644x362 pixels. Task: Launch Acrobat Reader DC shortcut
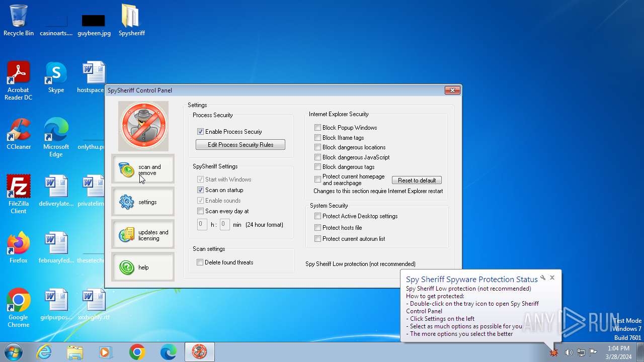[19, 81]
